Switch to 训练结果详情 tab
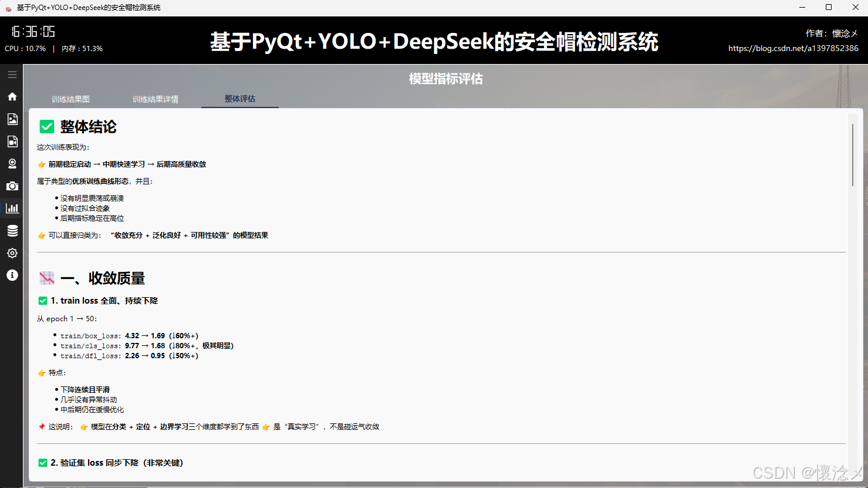868x488 pixels. [x=156, y=99]
